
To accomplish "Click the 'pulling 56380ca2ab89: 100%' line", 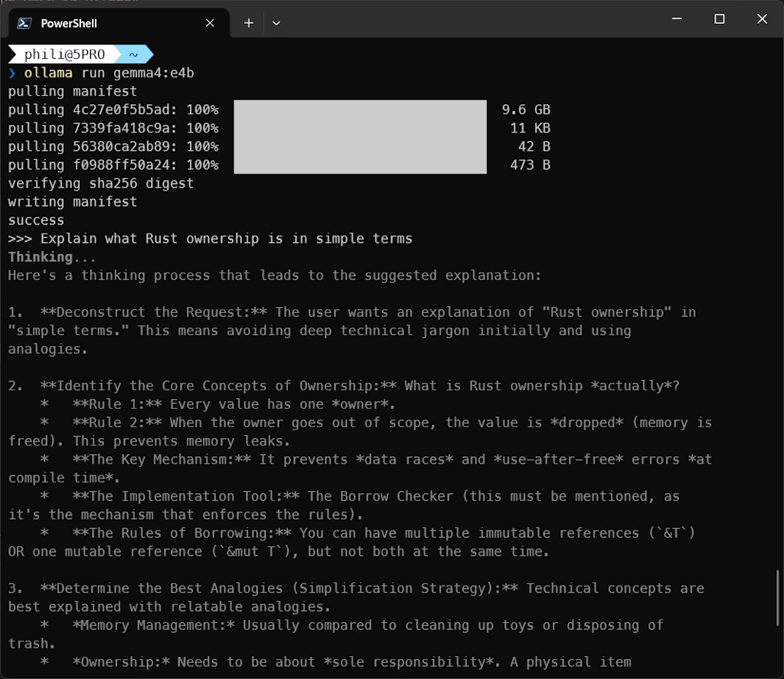I will point(113,146).
